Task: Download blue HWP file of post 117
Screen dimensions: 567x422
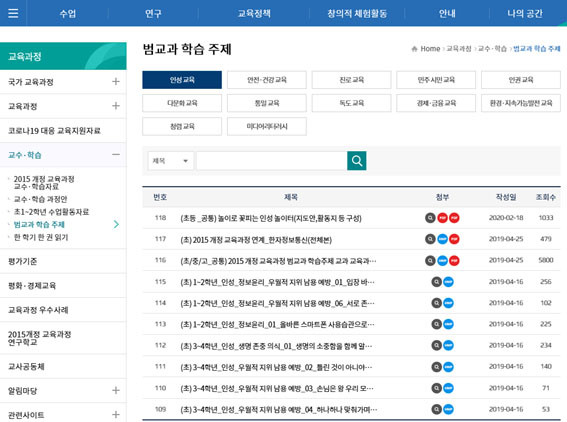Action: pos(442,239)
